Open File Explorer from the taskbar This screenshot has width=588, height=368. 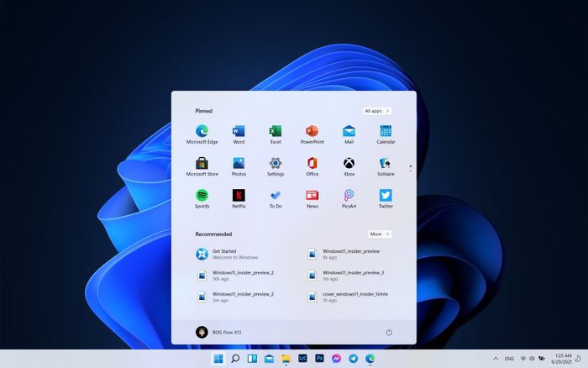[x=286, y=359]
